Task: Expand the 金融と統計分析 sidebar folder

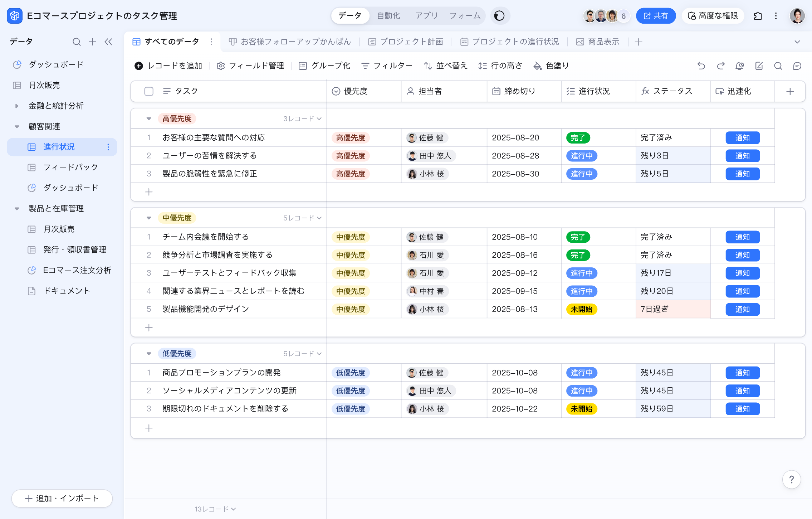Action: pyautogui.click(x=17, y=106)
